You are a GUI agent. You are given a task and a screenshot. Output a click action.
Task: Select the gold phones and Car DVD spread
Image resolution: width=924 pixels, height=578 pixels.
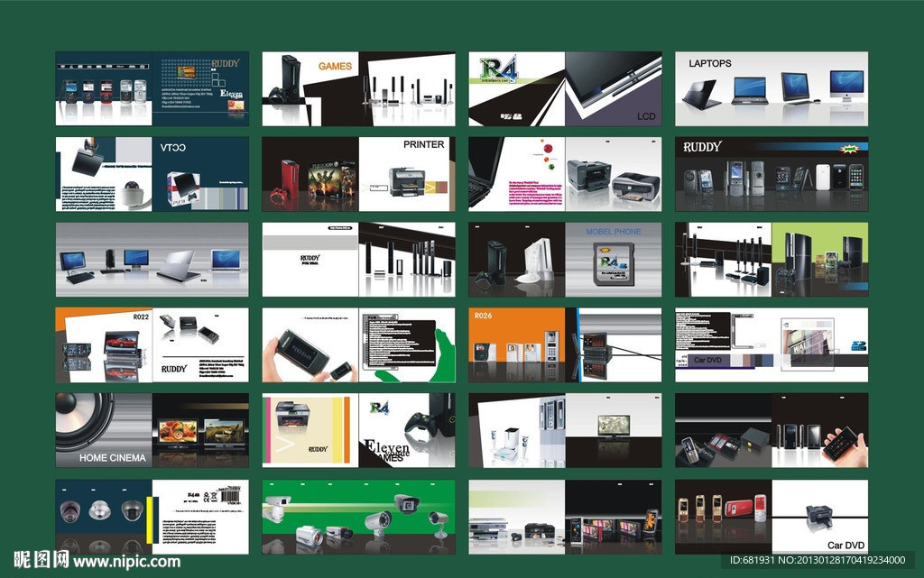point(772,517)
